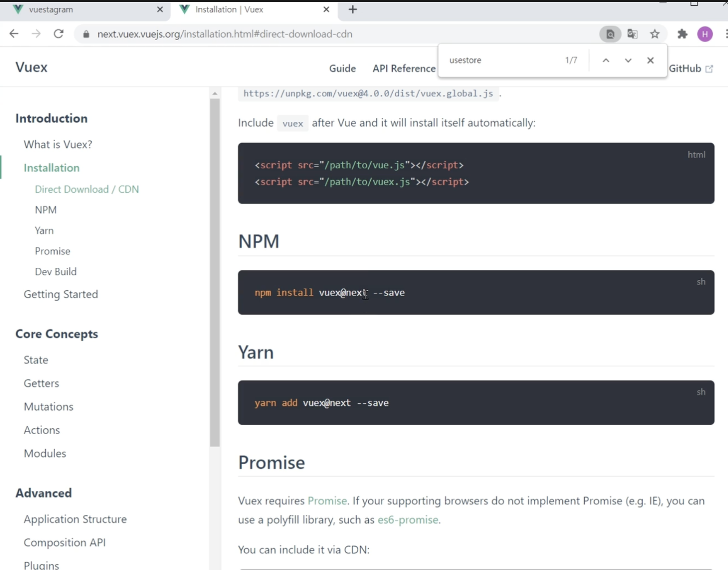The width and height of the screenshot is (728, 570).
Task: Open the GitHub external link
Action: pyautogui.click(x=691, y=68)
